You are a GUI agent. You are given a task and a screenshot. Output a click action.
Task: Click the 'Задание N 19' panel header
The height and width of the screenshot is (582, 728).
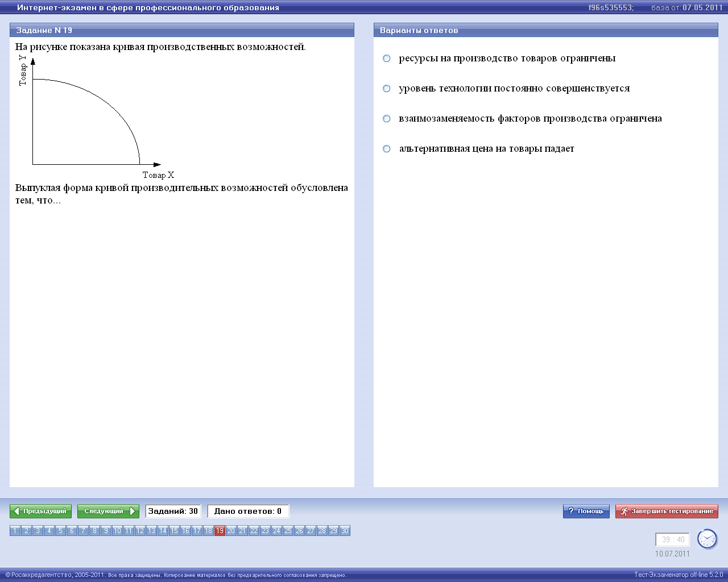[182, 30]
